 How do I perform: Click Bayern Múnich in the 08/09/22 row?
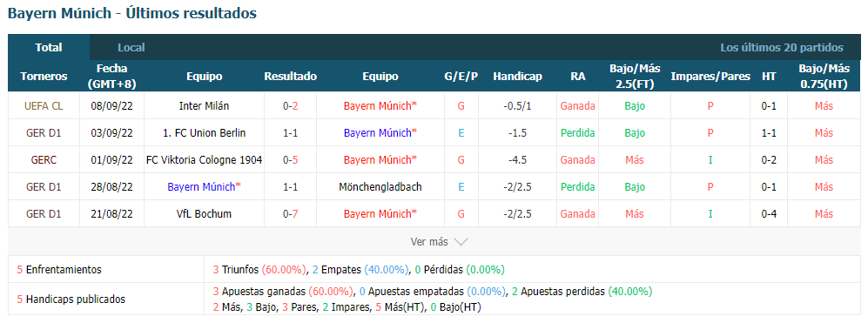tap(380, 106)
